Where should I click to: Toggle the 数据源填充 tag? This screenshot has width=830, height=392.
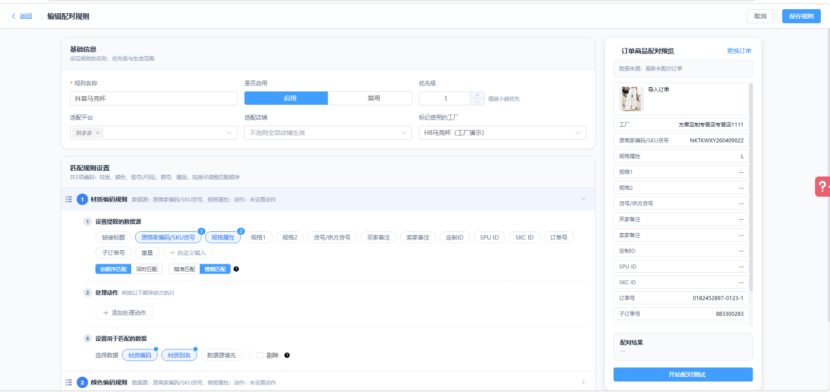point(221,355)
